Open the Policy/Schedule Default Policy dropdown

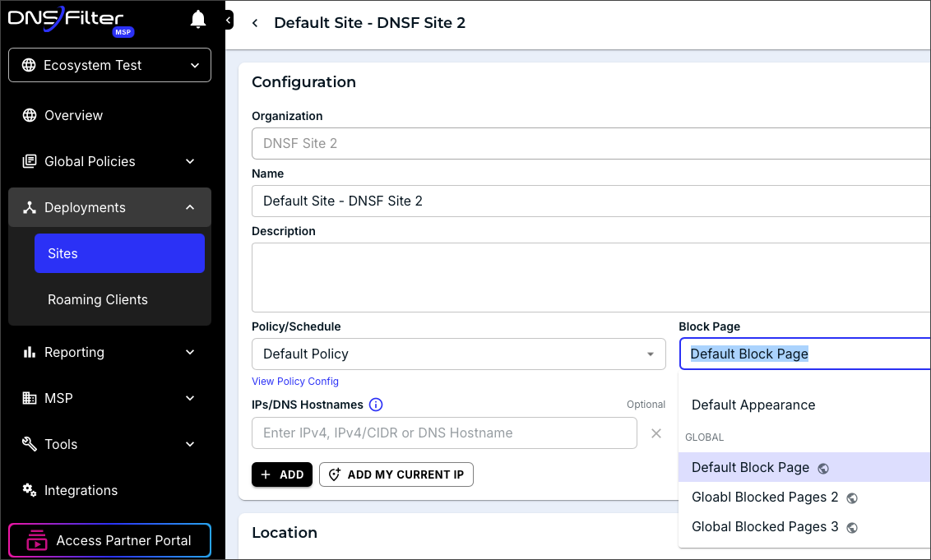pyautogui.click(x=458, y=354)
